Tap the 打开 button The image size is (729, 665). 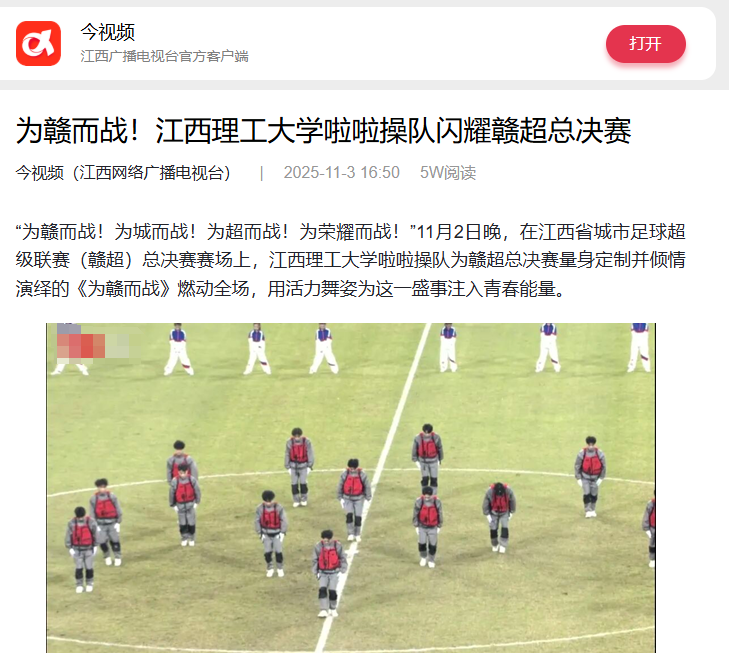tap(645, 44)
